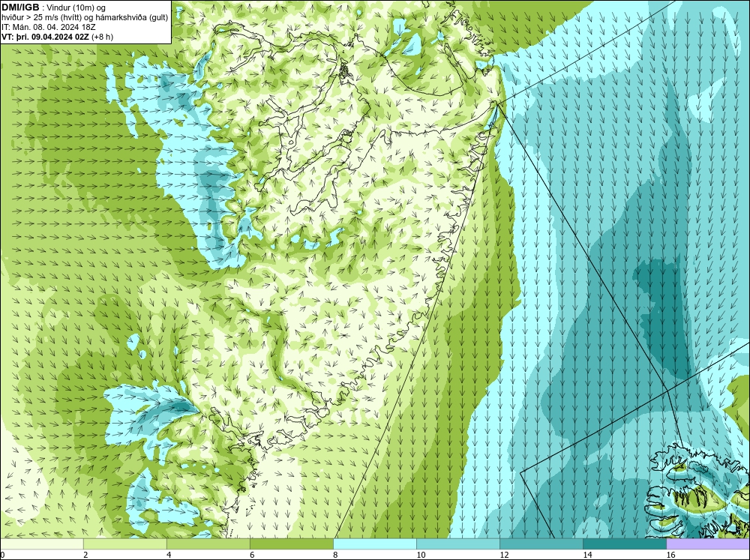The height and width of the screenshot is (560, 750).
Task: Click the legend scale label '4'
Action: coord(169,555)
